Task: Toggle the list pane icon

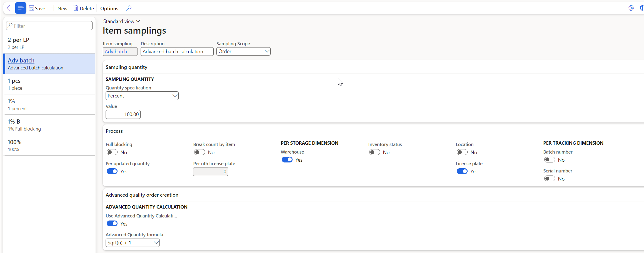Action: (x=21, y=8)
